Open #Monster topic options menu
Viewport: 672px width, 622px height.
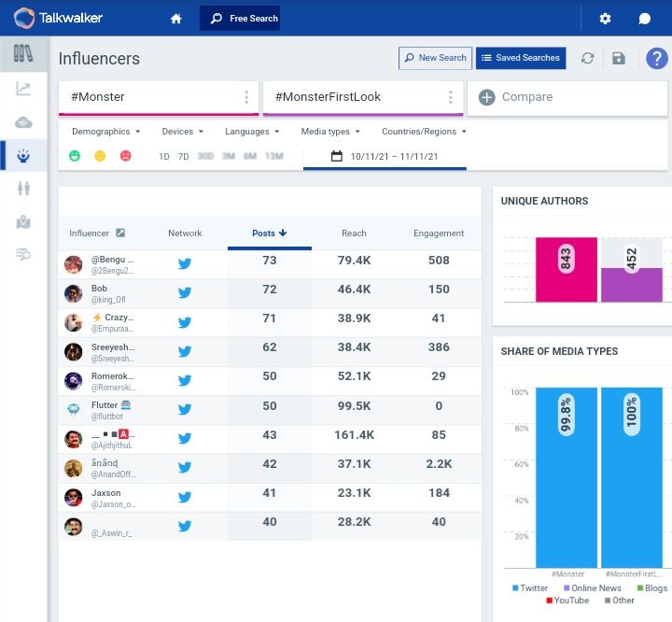[x=246, y=97]
